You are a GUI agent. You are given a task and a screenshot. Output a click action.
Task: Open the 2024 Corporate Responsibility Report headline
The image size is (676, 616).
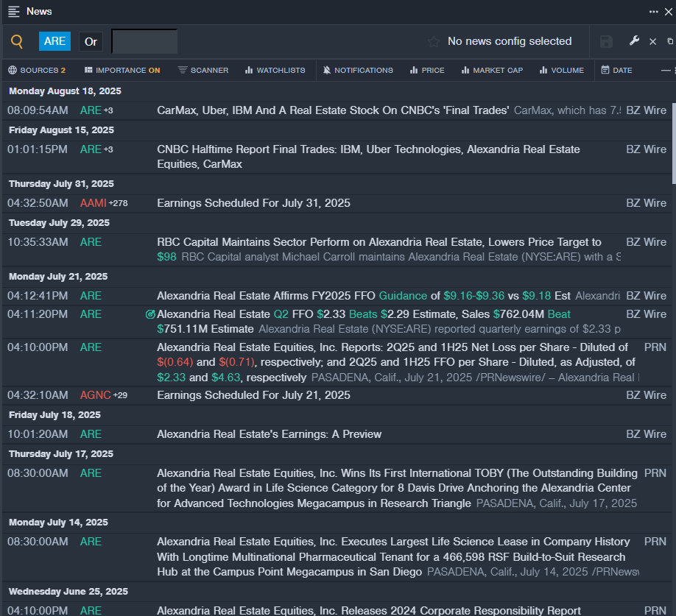pos(369,610)
